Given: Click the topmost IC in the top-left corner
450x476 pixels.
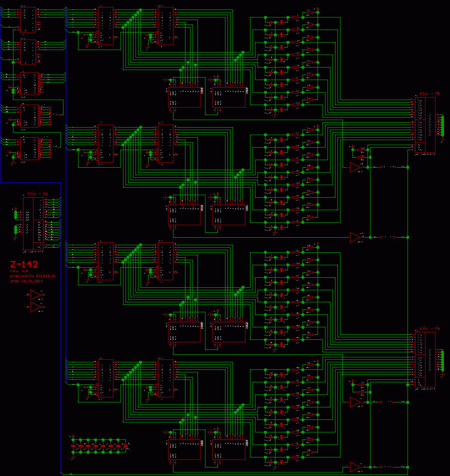Looking at the screenshot, I should click(29, 19).
